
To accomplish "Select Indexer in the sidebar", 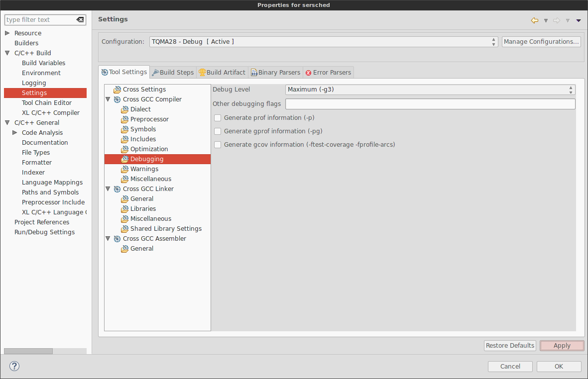I will click(x=33, y=173).
